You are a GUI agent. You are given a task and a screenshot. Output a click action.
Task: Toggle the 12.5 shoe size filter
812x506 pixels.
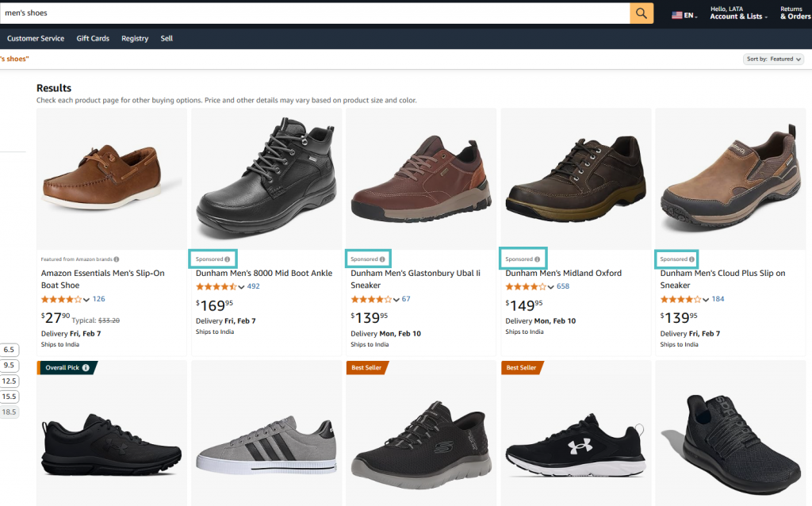tap(10, 381)
